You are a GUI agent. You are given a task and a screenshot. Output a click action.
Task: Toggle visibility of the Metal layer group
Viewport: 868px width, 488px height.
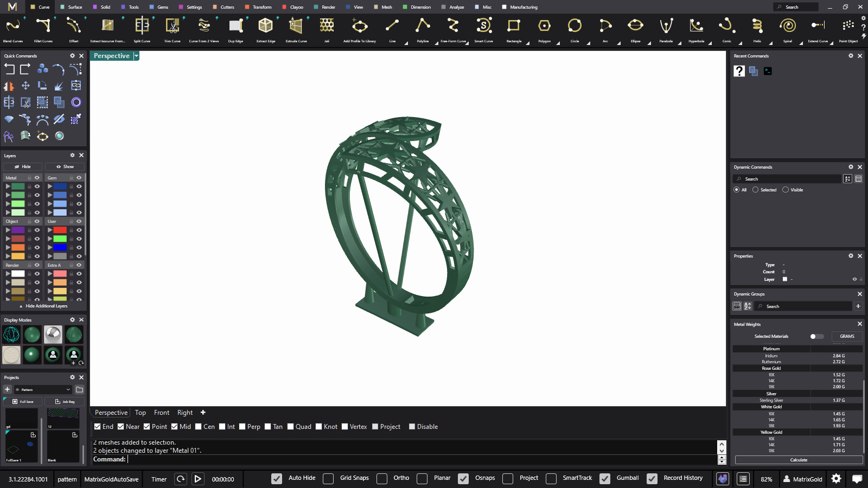(37, 178)
